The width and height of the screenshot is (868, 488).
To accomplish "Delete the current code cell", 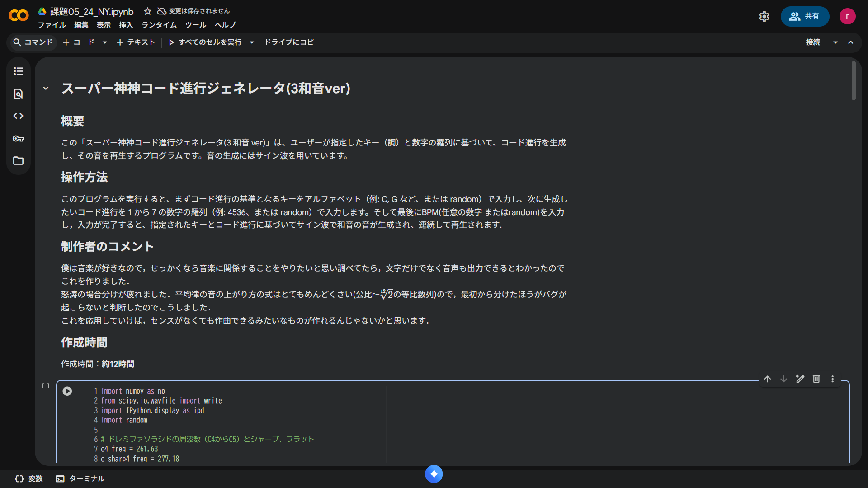I will pyautogui.click(x=816, y=379).
